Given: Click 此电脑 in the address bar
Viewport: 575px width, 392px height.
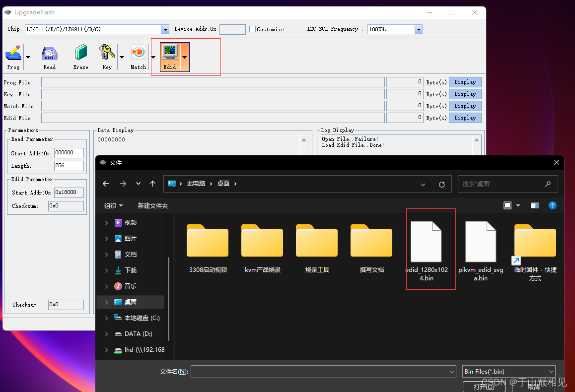Looking at the screenshot, I should (196, 184).
